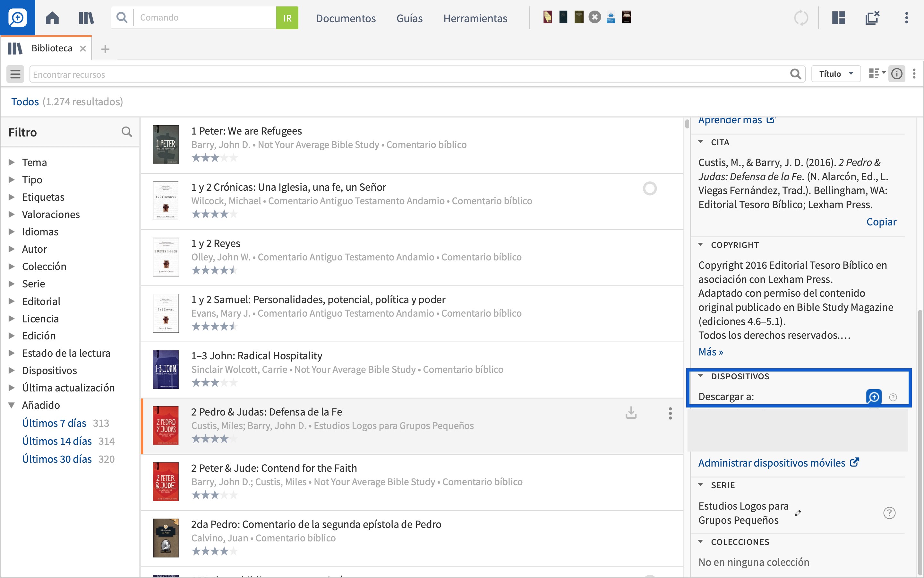Collapse the COLECCIONES section

pyautogui.click(x=701, y=542)
